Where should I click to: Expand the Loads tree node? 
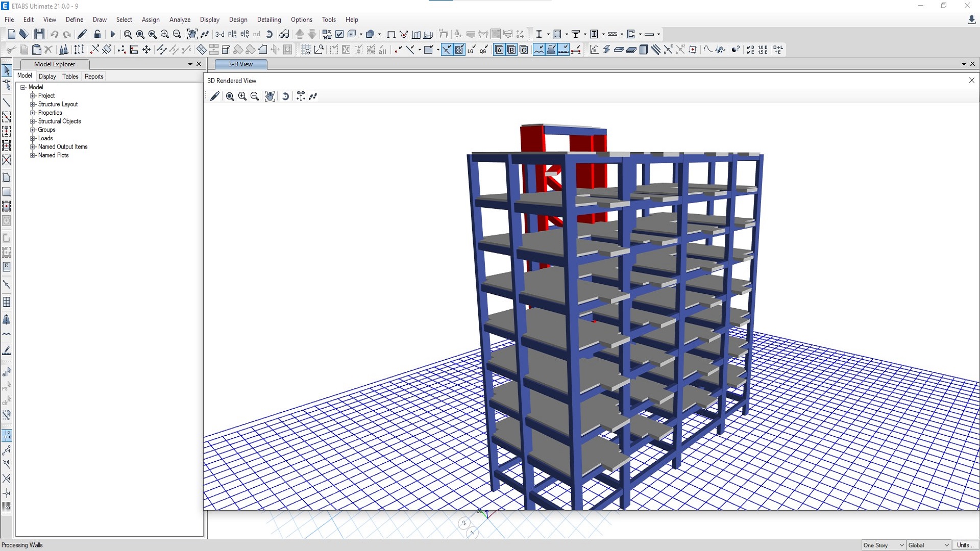(33, 138)
